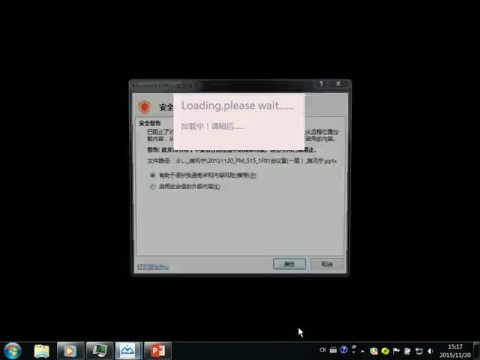Open the Trust Center link in the dialog
Screen dimensions: 480x360
153,267
